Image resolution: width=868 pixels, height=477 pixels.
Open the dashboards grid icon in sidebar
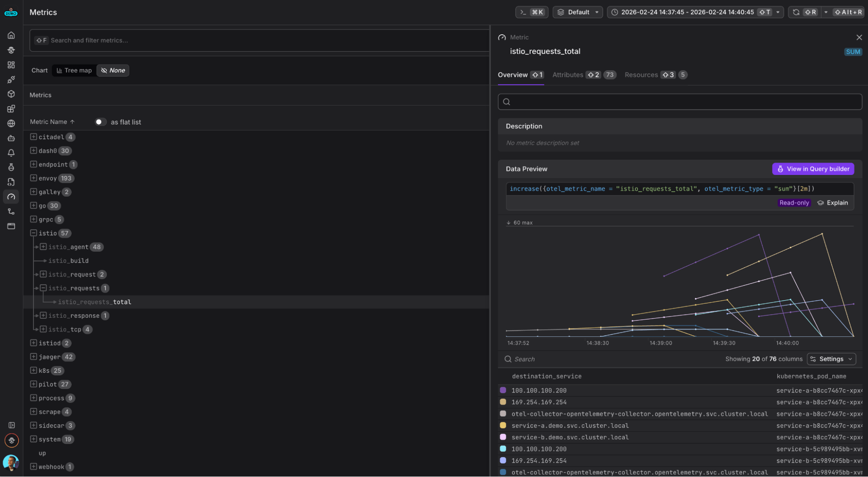coord(11,65)
